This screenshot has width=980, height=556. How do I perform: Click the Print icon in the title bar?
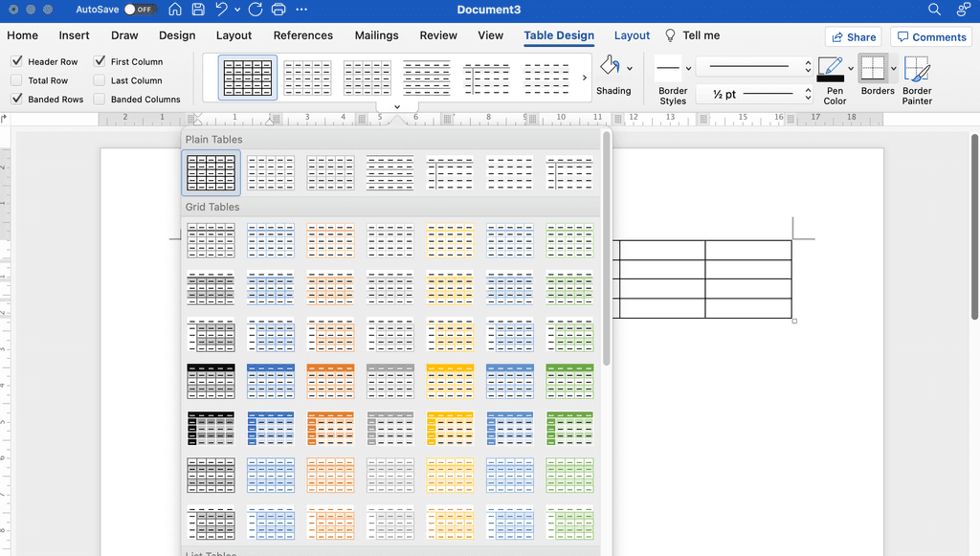(278, 10)
